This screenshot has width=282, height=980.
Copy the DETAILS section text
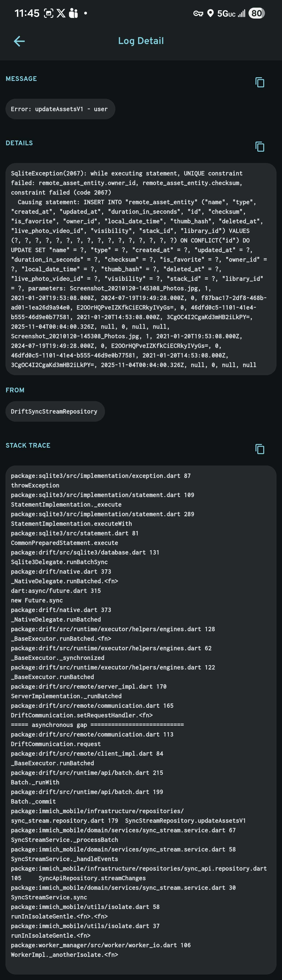(x=259, y=146)
